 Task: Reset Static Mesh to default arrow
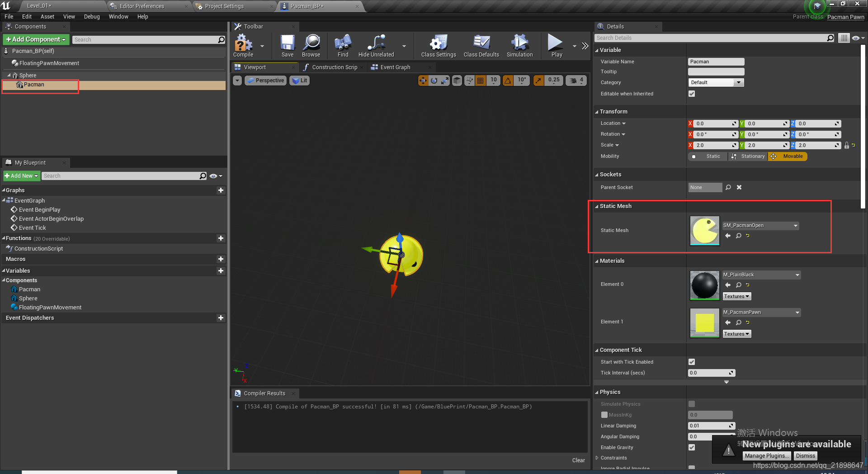pos(748,236)
